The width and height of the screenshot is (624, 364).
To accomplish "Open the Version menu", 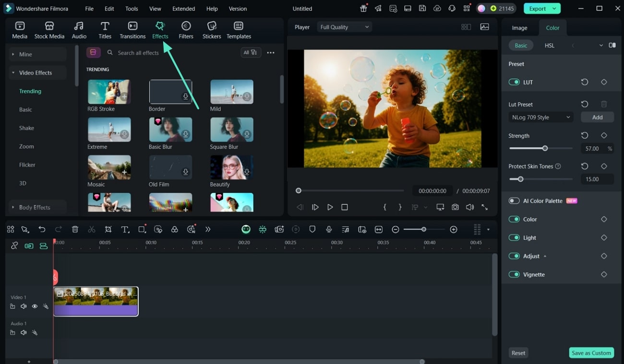I will point(238,9).
